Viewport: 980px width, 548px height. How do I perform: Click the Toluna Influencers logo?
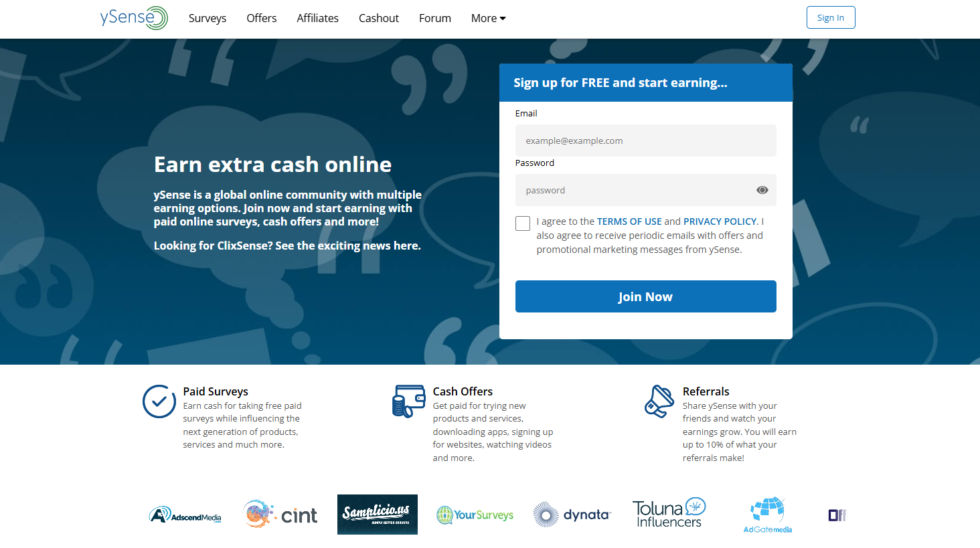point(669,514)
